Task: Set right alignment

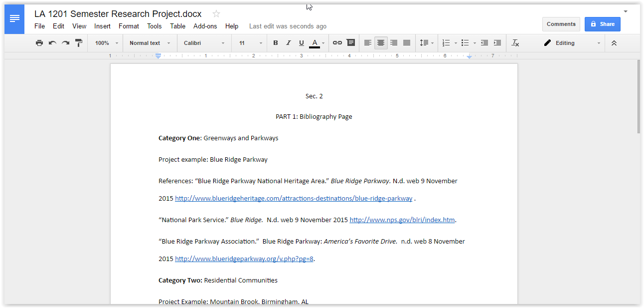Action: 394,43
